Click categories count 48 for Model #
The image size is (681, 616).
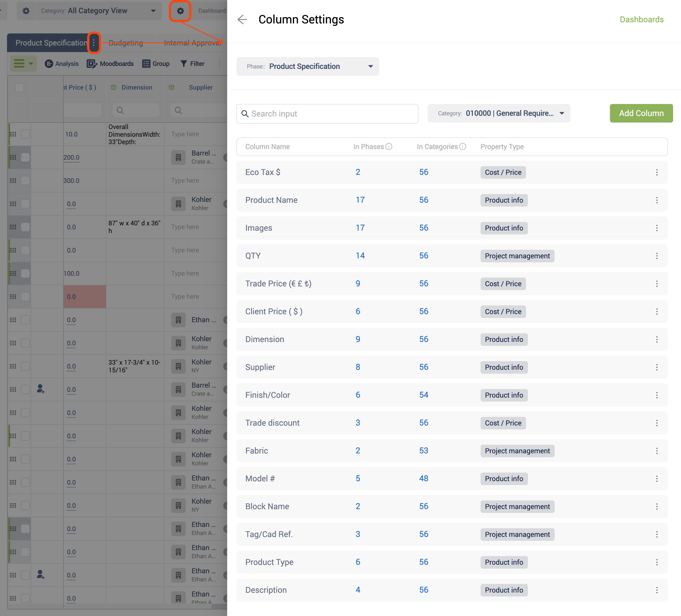(x=424, y=479)
